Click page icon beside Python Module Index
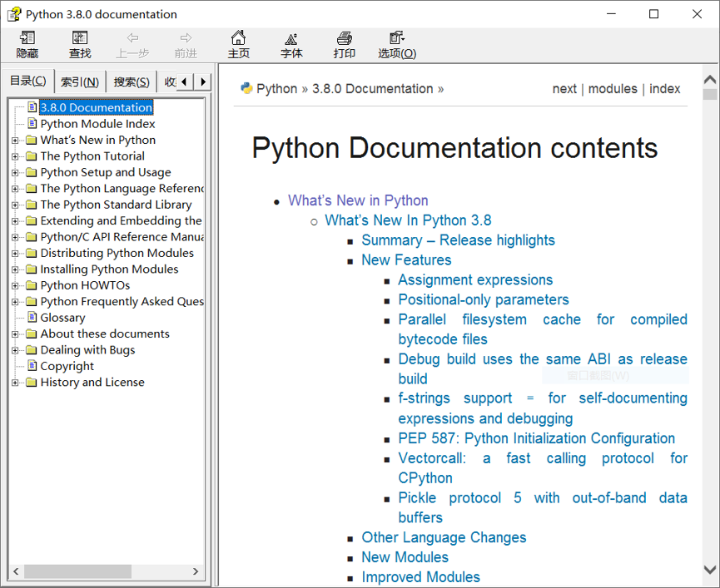 [32, 123]
